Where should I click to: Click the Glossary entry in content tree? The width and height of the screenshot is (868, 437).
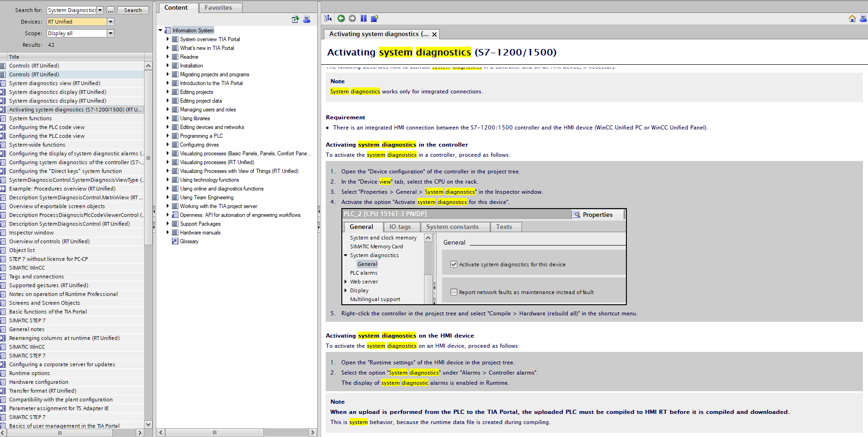pos(189,241)
